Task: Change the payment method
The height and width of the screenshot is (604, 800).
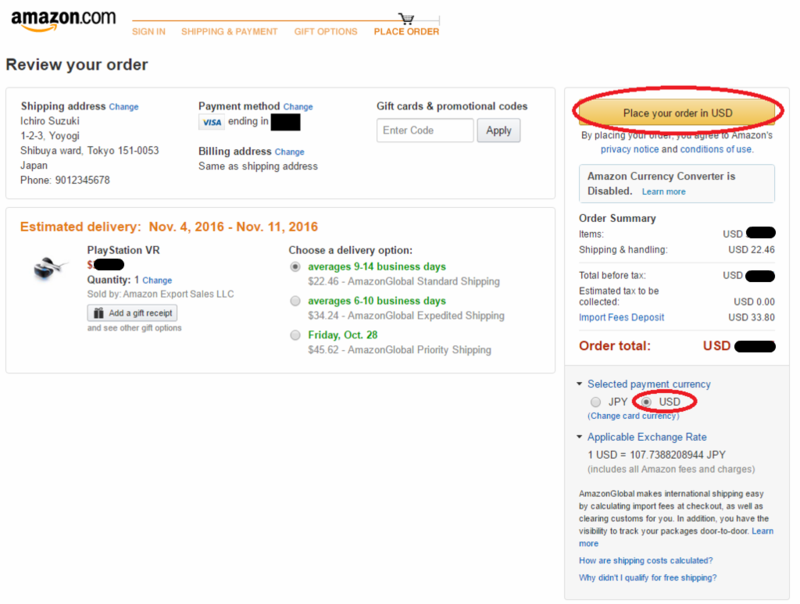Action: (x=298, y=107)
